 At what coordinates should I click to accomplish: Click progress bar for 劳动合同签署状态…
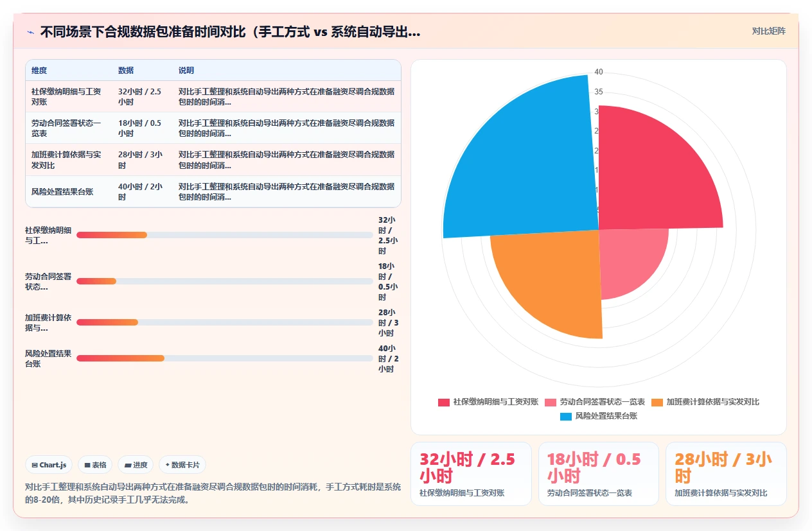pos(225,281)
